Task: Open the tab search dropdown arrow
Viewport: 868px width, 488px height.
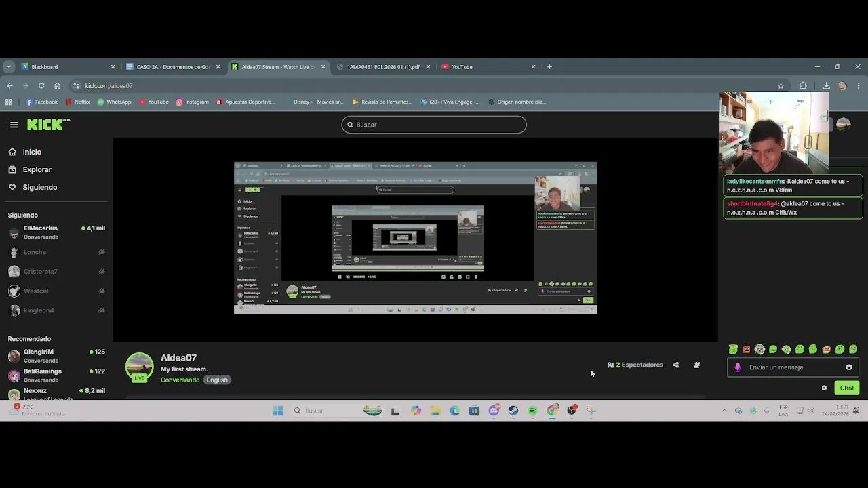Action: 8,66
